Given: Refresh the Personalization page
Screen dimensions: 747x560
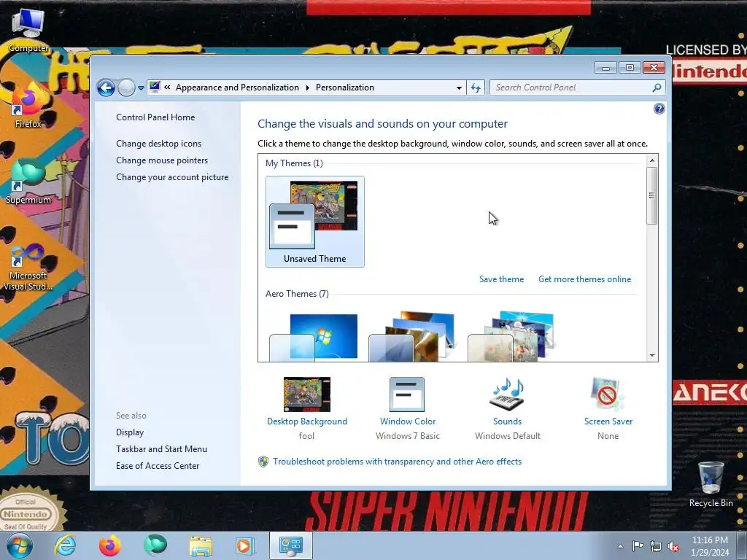Looking at the screenshot, I should (476, 87).
